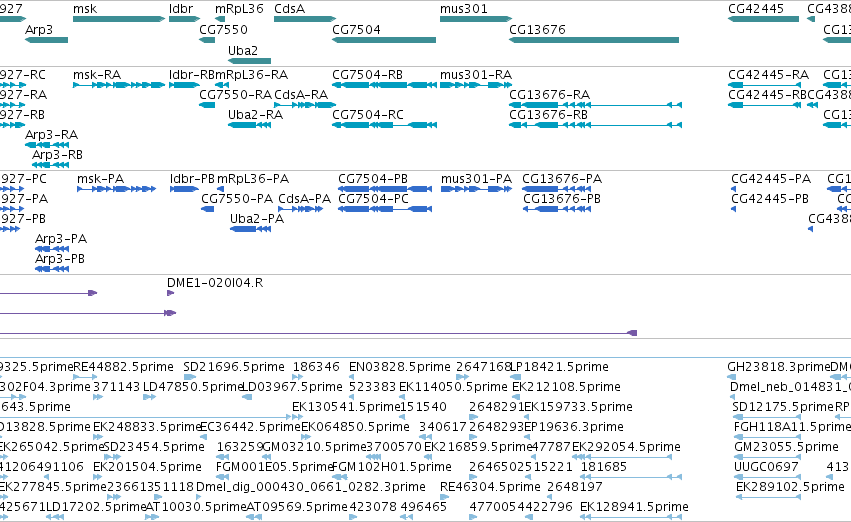851x522 pixels.
Task: Select the EK128941.5prime EST label
Action: click(x=634, y=507)
